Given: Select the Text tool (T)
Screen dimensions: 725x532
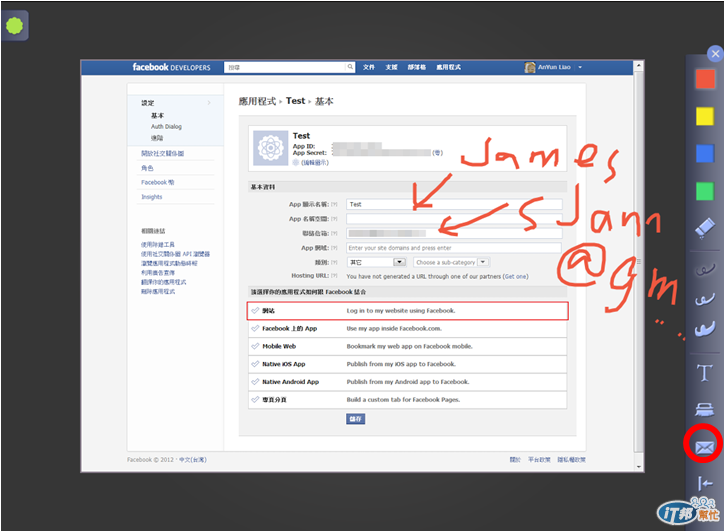Looking at the screenshot, I should [x=705, y=372].
